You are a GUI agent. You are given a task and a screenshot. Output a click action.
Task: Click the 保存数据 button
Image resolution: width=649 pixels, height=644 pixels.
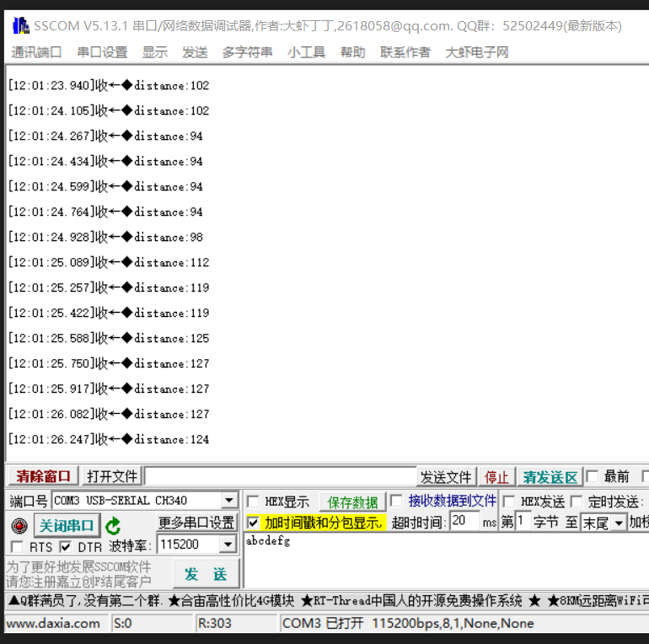(x=351, y=502)
